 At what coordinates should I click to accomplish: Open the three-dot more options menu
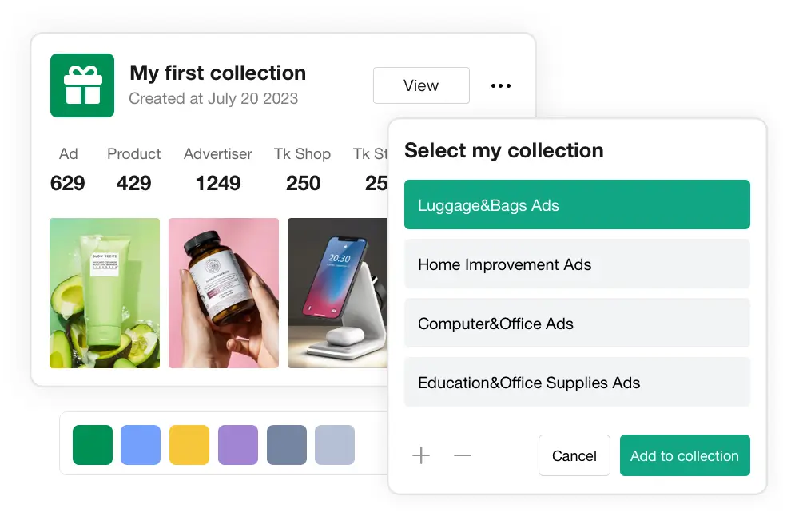coord(501,85)
